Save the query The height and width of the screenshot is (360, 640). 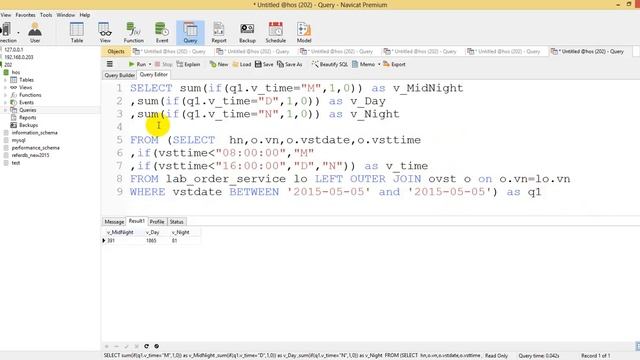coord(264,64)
